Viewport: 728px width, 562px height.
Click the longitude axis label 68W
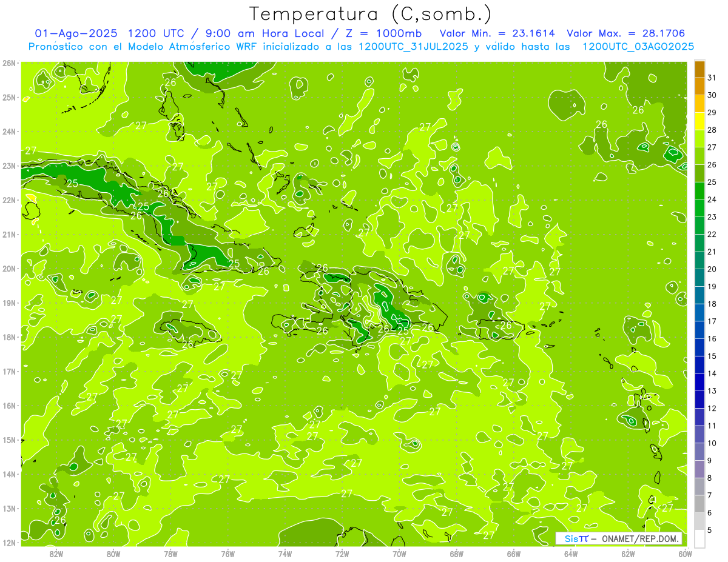pos(457,554)
